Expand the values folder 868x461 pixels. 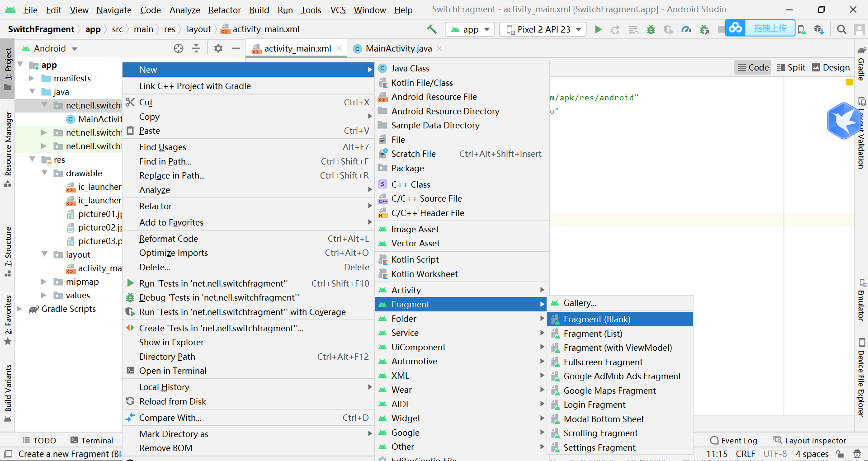(44, 295)
